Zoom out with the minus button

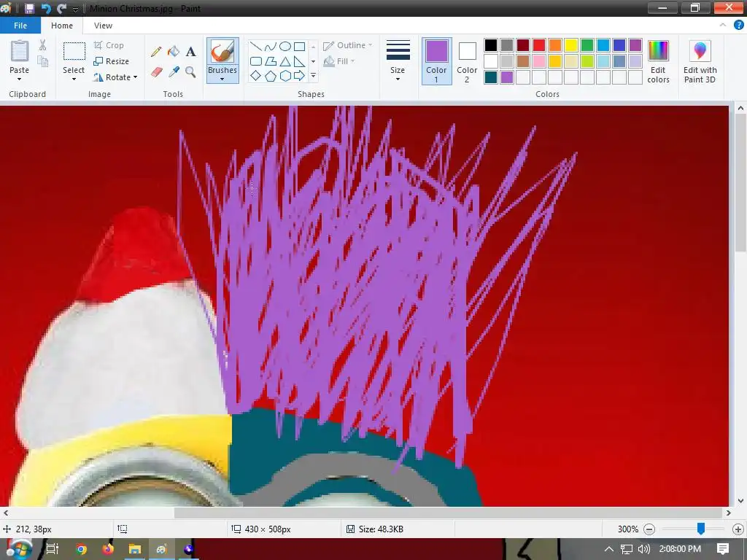tap(649, 529)
